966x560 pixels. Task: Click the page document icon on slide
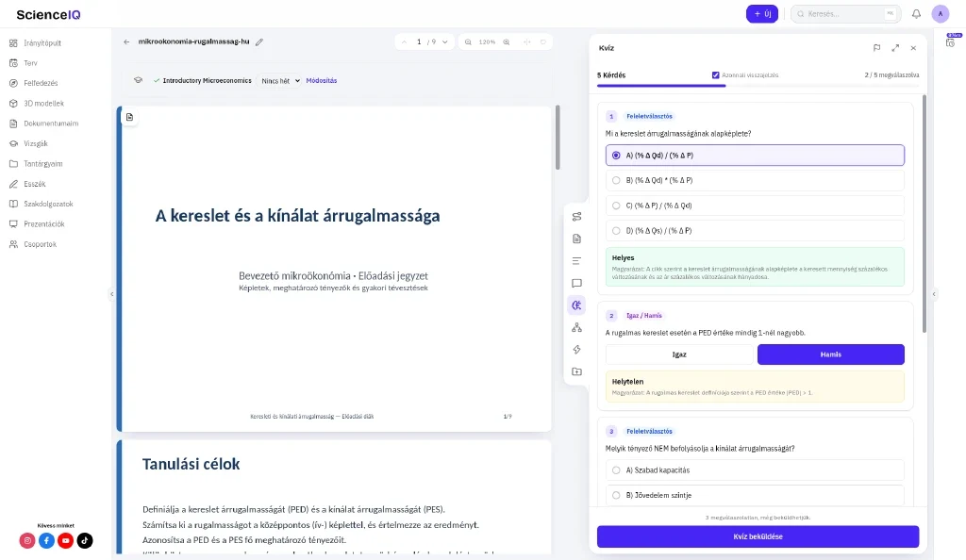tap(129, 117)
